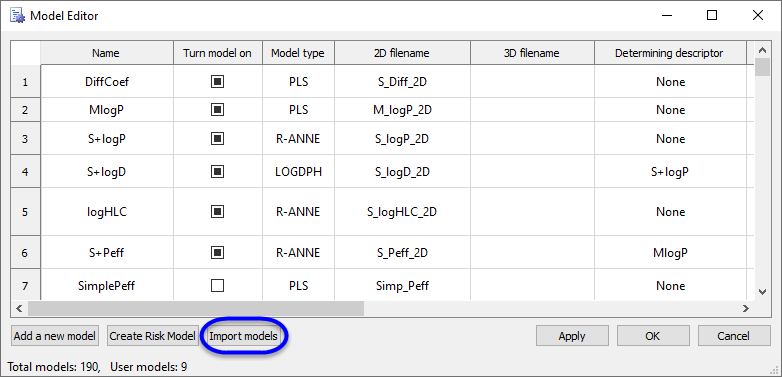Click the Model Editor title bar icon
782x377 pixels.
[x=17, y=16]
